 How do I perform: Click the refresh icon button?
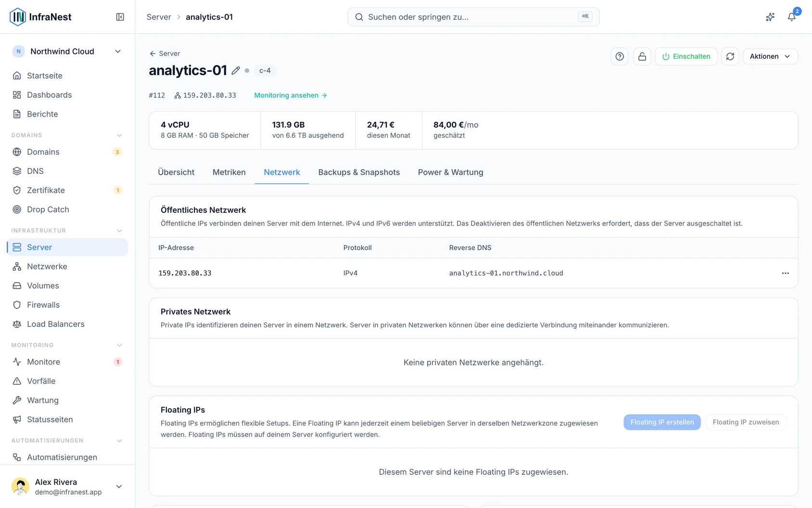click(x=730, y=56)
